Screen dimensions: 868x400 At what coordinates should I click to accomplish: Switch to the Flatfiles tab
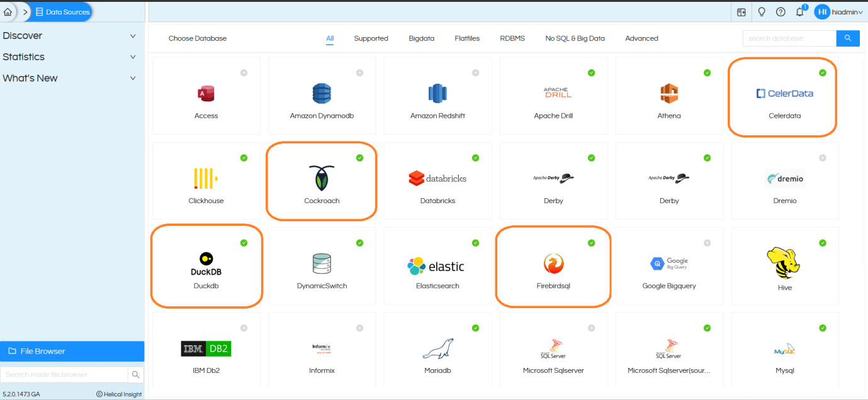467,38
